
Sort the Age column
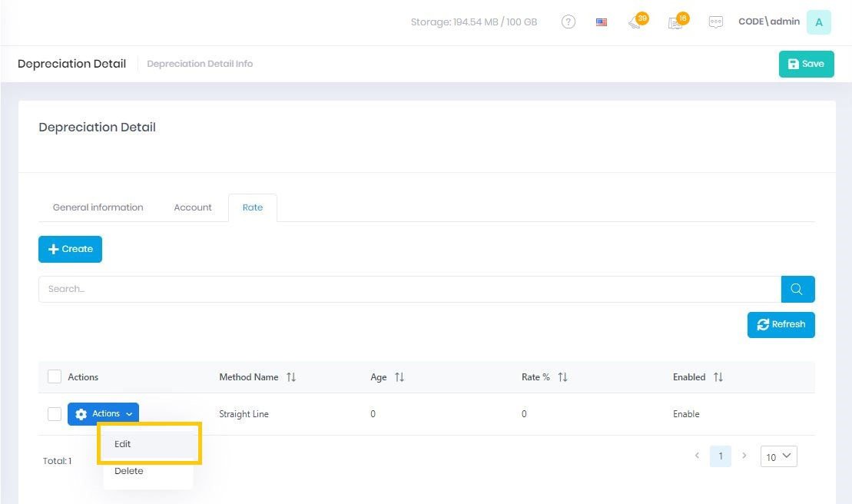[x=399, y=377]
